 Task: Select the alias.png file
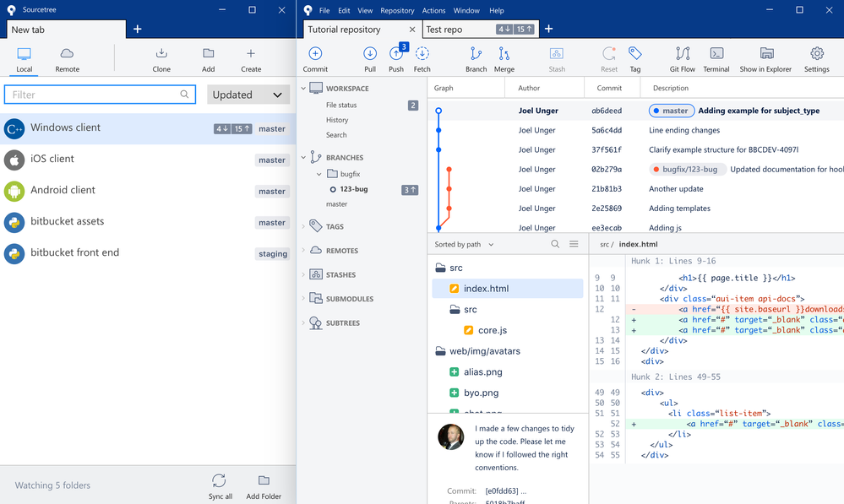tap(482, 372)
